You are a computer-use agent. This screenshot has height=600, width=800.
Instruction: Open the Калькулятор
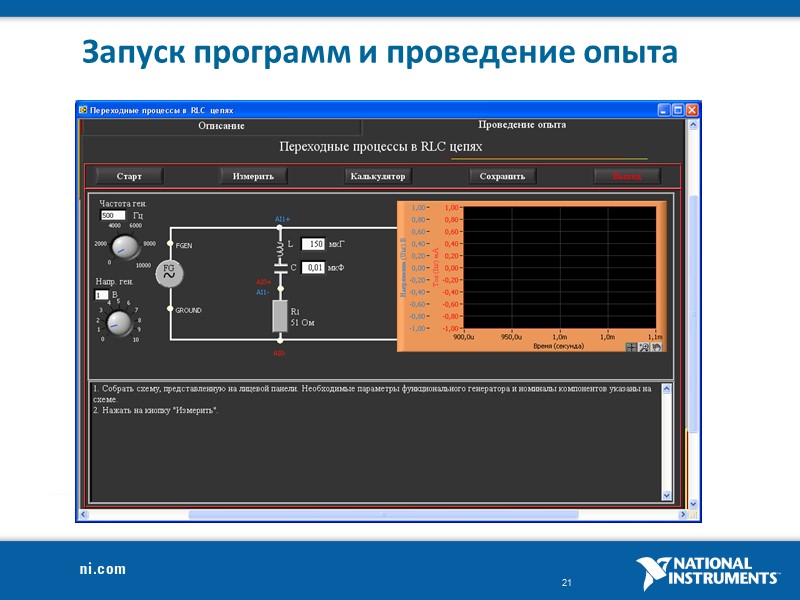coord(377,176)
